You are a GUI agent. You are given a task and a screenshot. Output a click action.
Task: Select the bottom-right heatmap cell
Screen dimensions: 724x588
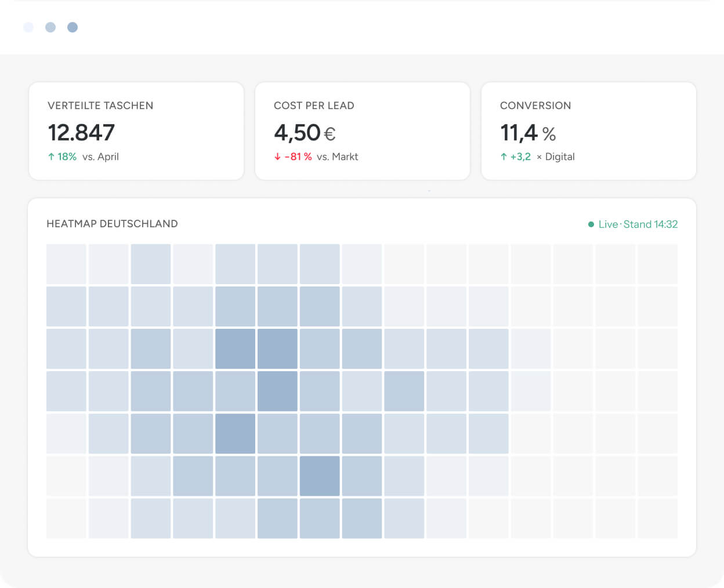coord(657,518)
